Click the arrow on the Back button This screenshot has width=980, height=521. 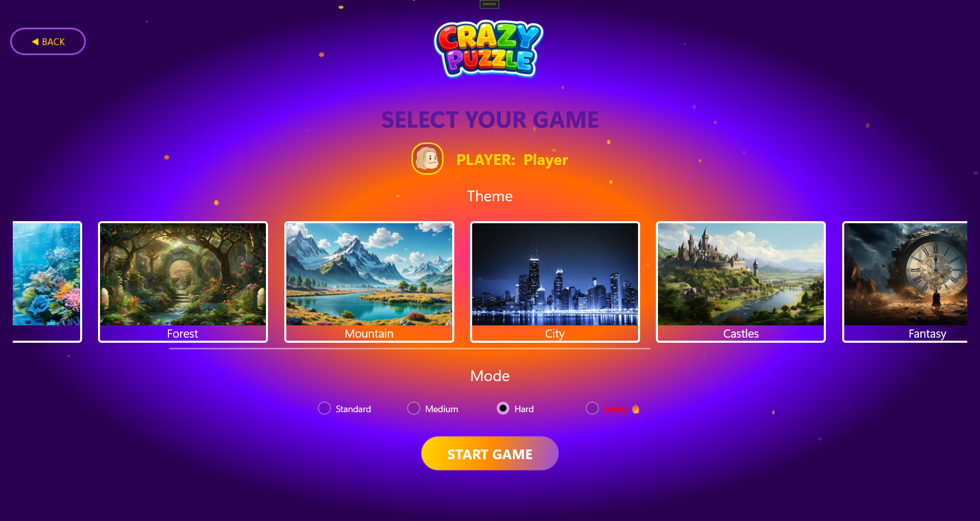click(x=35, y=42)
